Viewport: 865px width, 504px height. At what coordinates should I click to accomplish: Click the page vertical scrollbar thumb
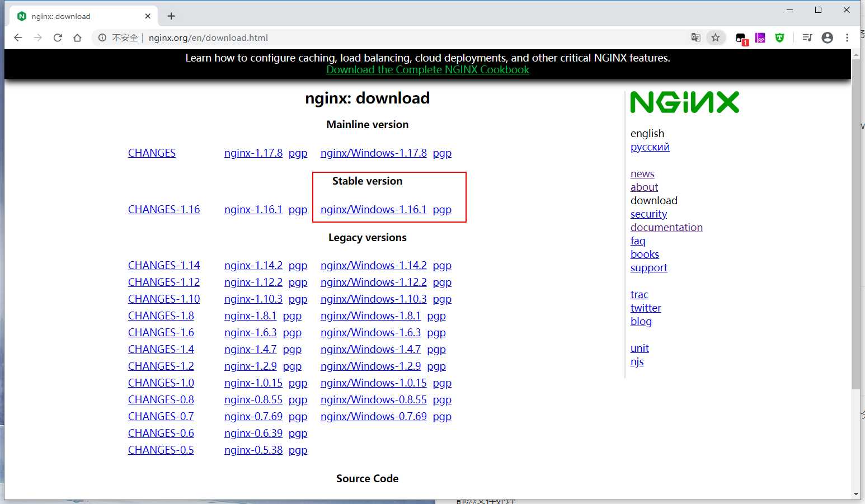tap(855, 224)
